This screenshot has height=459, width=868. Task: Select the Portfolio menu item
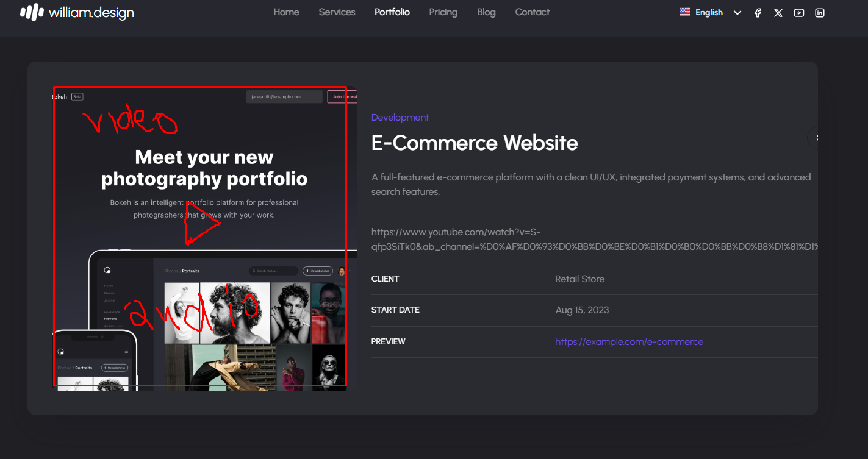392,12
